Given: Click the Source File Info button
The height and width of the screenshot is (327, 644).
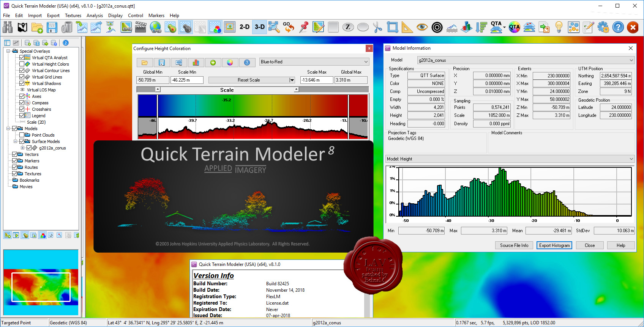Looking at the screenshot, I should click(x=514, y=245).
